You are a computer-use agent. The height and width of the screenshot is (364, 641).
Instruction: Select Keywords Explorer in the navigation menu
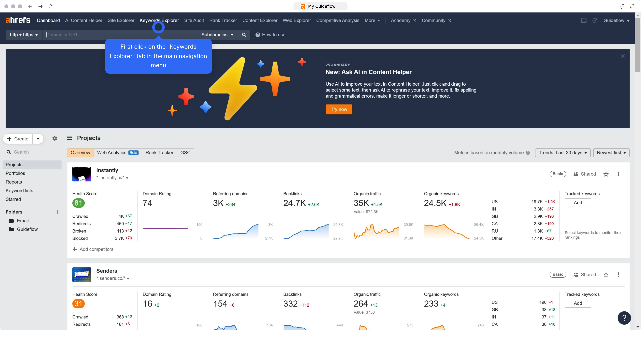[159, 20]
